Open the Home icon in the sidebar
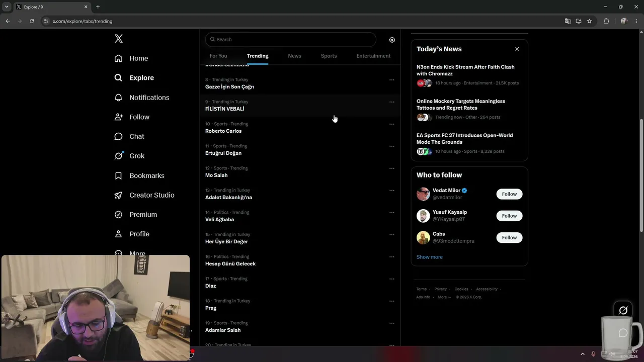 click(x=118, y=58)
